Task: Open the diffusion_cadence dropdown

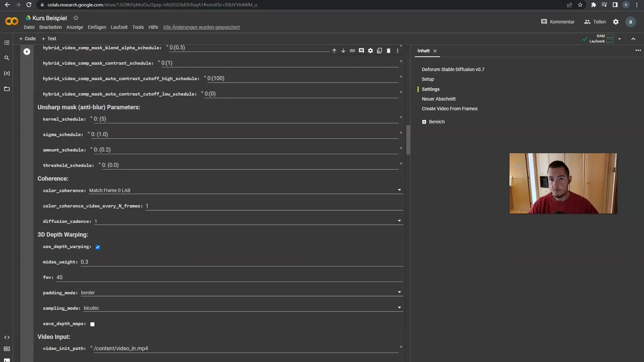Action: point(248,221)
